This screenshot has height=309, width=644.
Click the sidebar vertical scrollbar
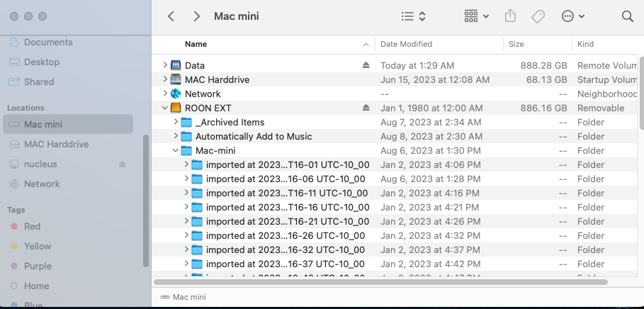click(x=146, y=201)
